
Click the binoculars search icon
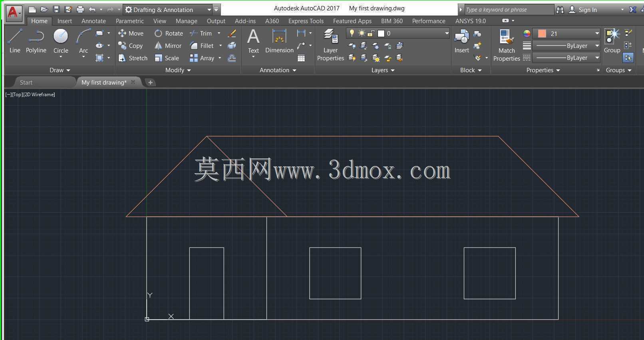point(560,10)
